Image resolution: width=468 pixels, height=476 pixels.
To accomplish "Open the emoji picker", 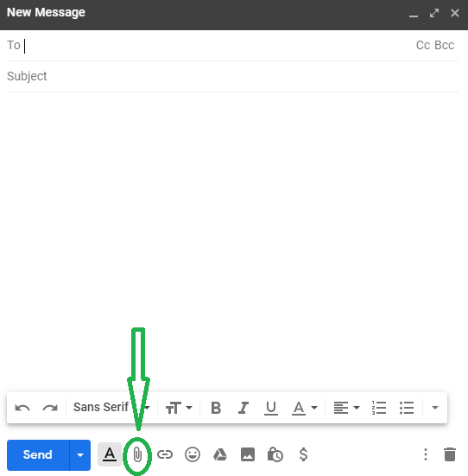I will click(193, 454).
